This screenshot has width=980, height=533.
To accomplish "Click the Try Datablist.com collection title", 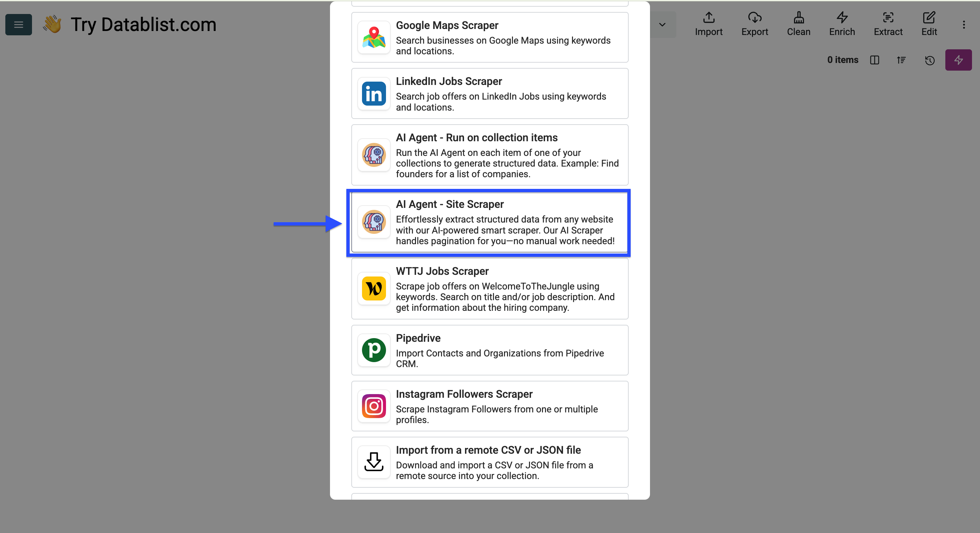I will coord(143,25).
